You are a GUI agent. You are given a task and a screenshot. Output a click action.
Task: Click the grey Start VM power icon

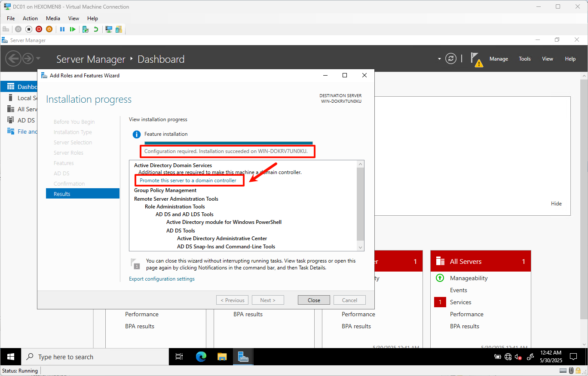click(18, 29)
